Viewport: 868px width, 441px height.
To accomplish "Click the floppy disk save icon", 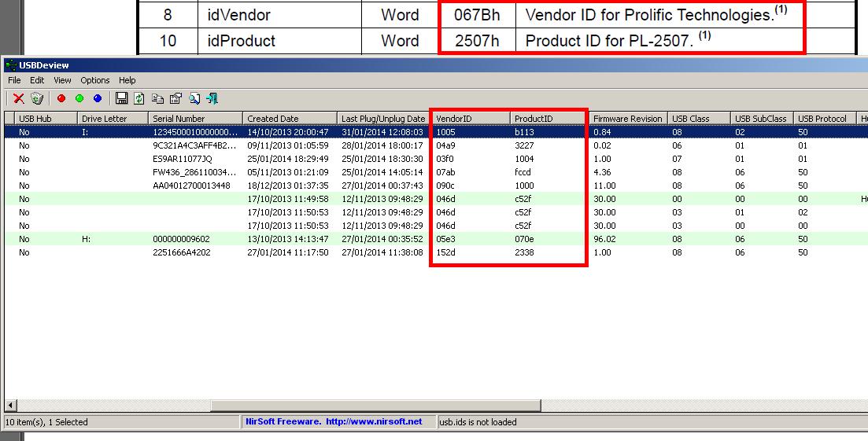I will click(122, 98).
